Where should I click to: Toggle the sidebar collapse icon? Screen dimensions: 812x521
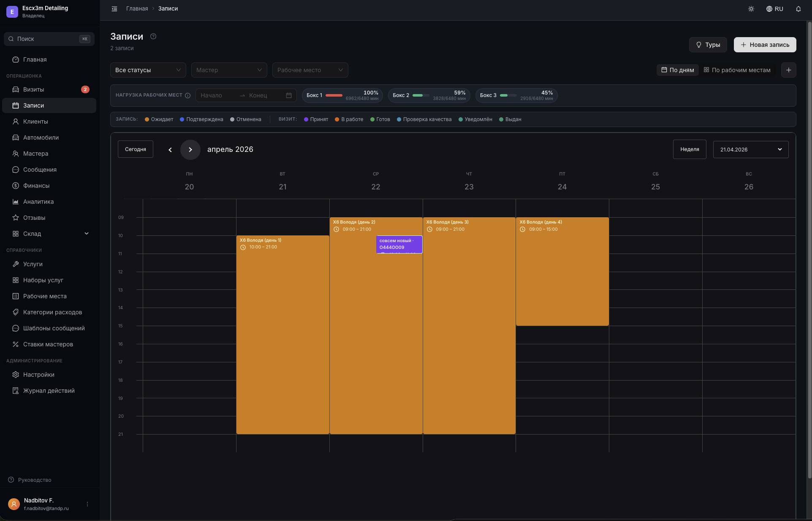(114, 9)
